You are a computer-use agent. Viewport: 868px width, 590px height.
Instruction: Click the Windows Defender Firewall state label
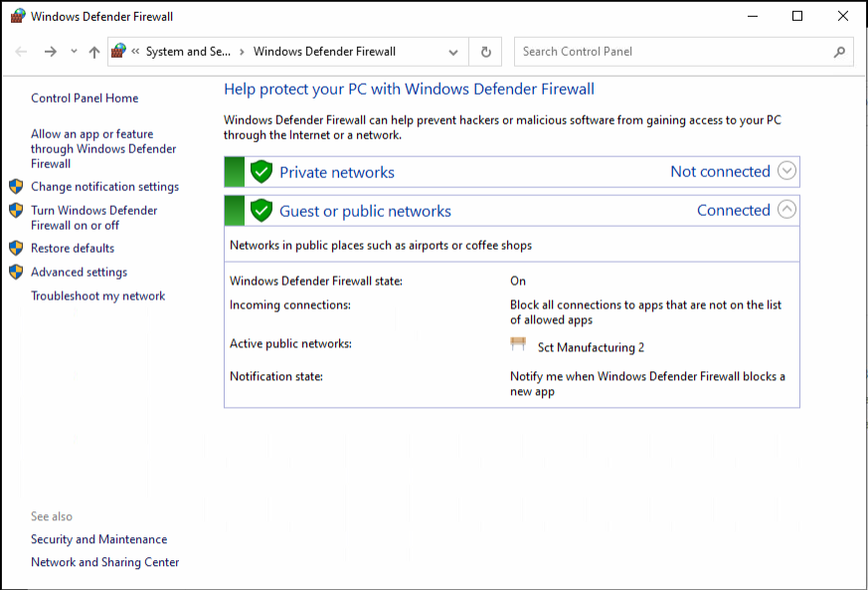point(316,281)
